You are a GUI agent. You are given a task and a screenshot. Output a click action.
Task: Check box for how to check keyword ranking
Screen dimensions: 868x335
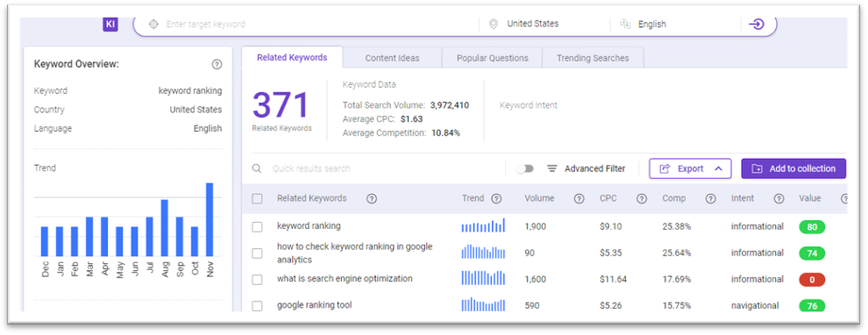click(257, 253)
